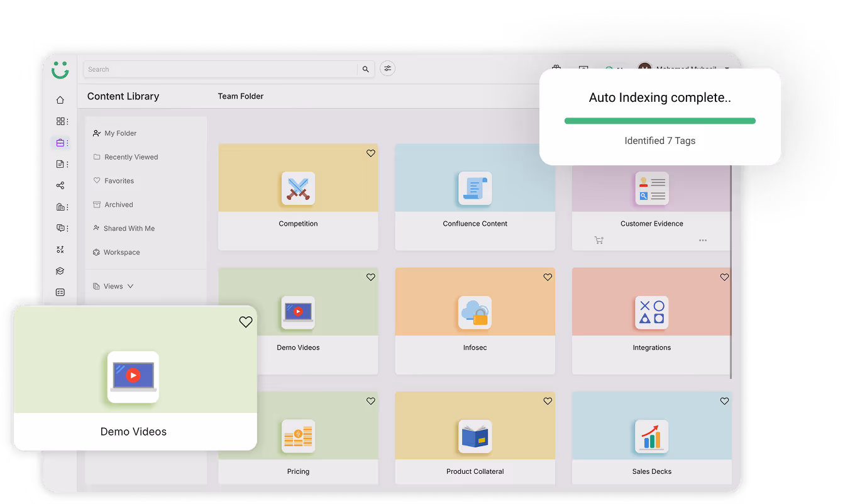Open the Sales Decks folder title

652,471
